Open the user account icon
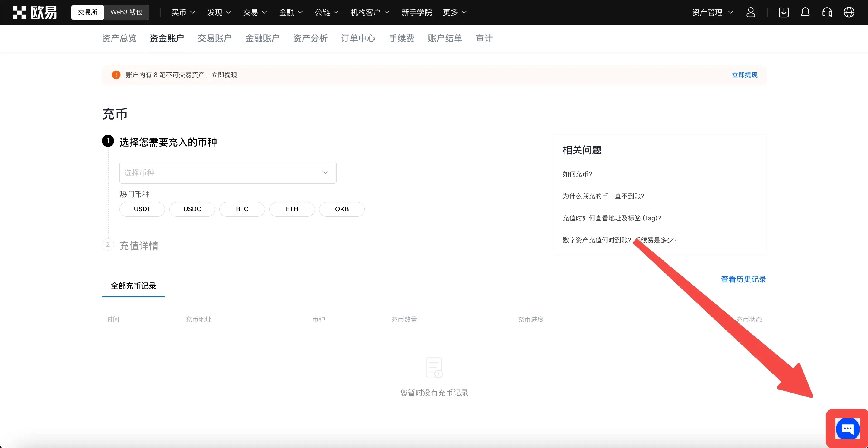Image resolution: width=868 pixels, height=448 pixels. tap(751, 12)
